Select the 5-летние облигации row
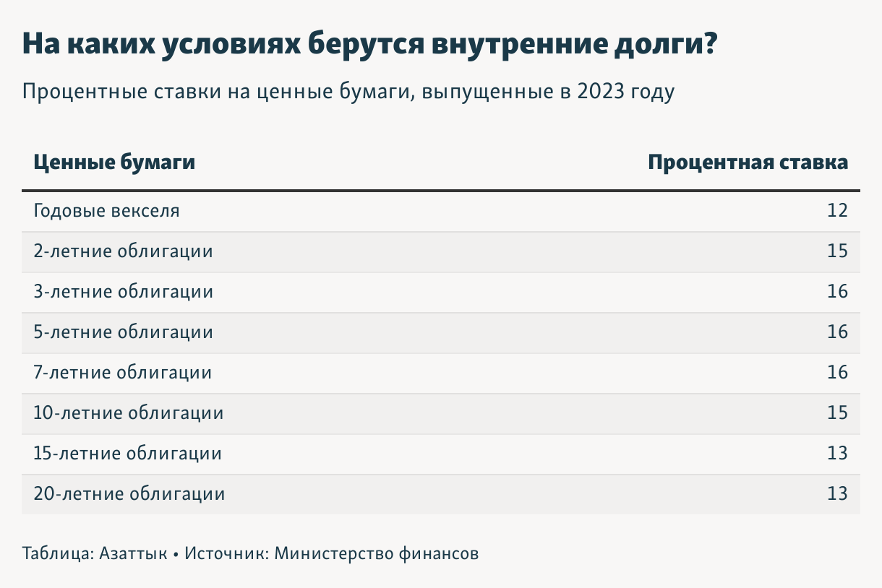Image resolution: width=882 pixels, height=588 pixels. (x=441, y=333)
